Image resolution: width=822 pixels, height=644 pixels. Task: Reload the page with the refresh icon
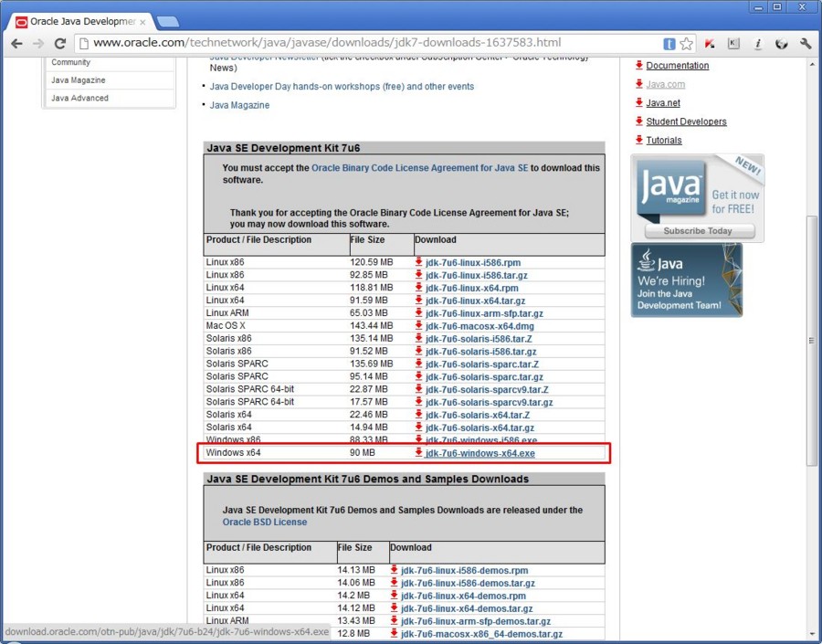point(59,44)
